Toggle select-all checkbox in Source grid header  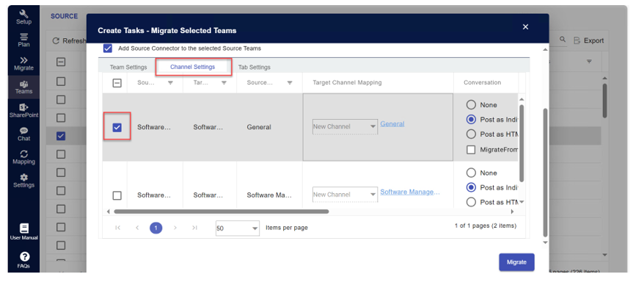[61, 62]
